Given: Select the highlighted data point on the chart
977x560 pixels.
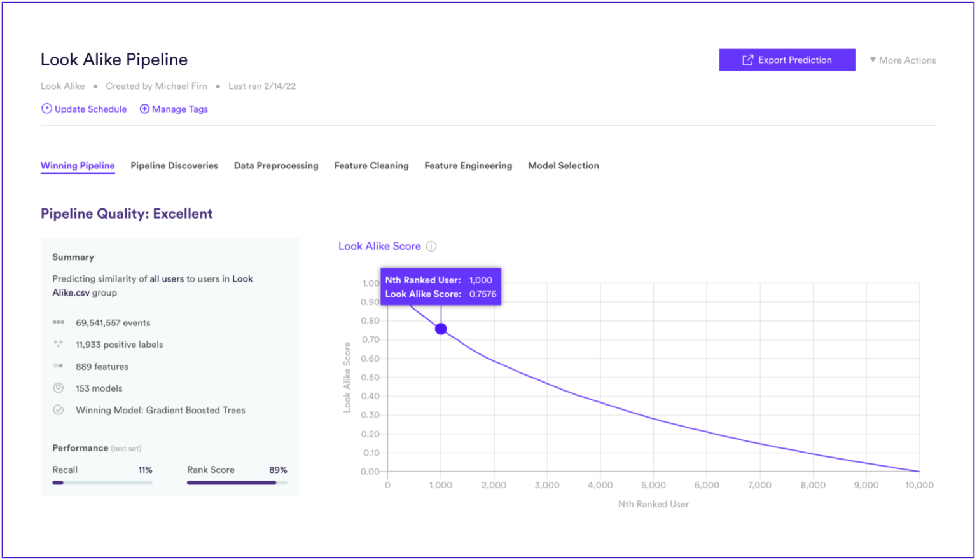Looking at the screenshot, I should (441, 328).
